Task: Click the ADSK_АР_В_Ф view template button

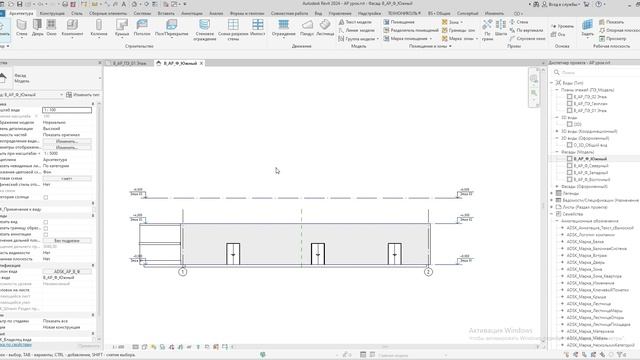Action: 67,271
